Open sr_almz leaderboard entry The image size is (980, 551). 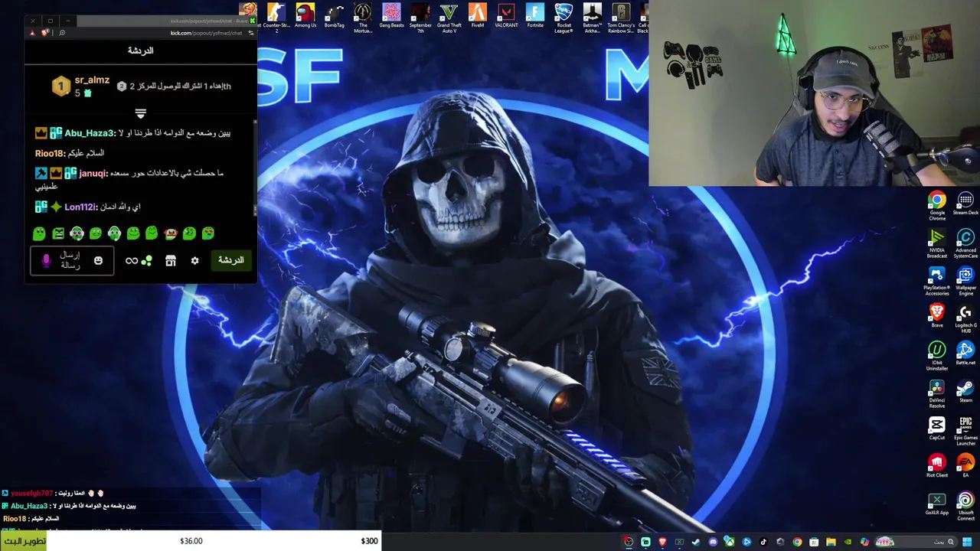(82, 86)
